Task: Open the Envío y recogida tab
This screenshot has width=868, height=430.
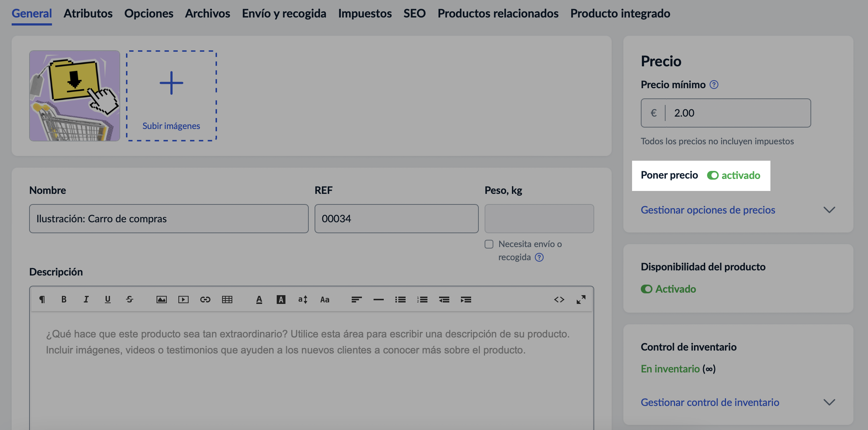Action: (x=284, y=13)
